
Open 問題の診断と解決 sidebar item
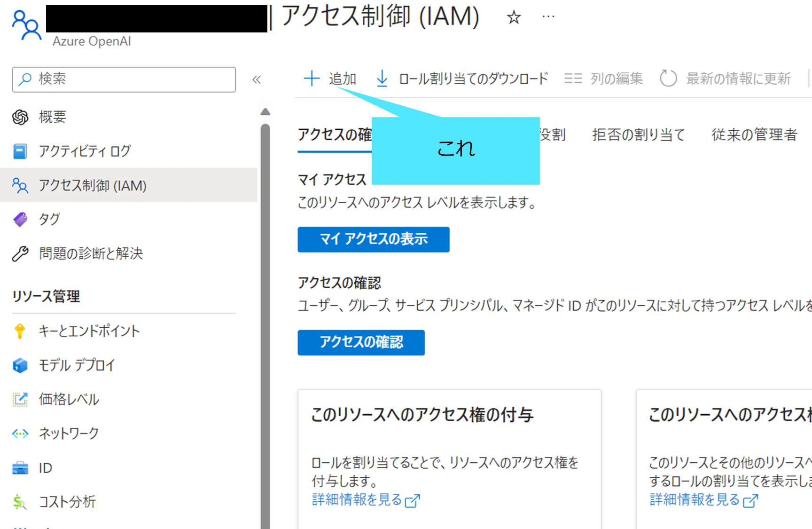point(128,253)
